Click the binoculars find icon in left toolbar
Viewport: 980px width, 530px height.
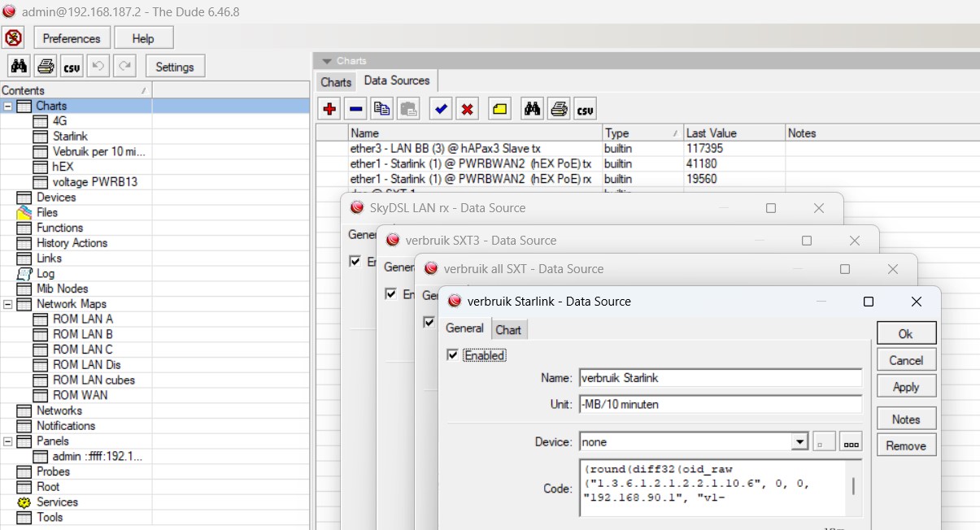[x=20, y=67]
